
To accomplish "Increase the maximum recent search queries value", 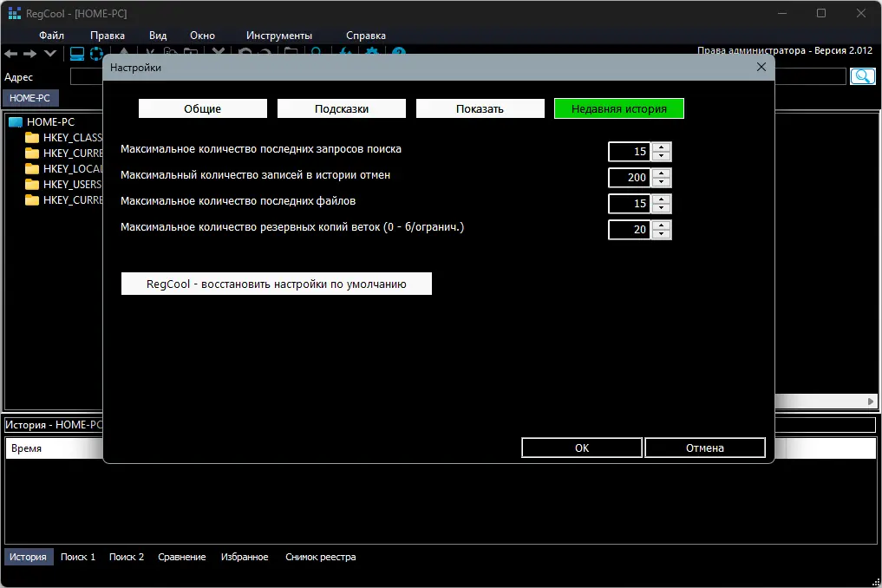I will tap(662, 147).
